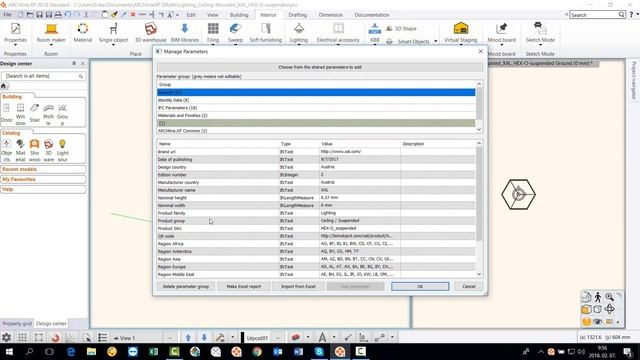Switch to the Dimension ribbon tab
Image resolution: width=640 pixels, height=360 pixels.
331,15
